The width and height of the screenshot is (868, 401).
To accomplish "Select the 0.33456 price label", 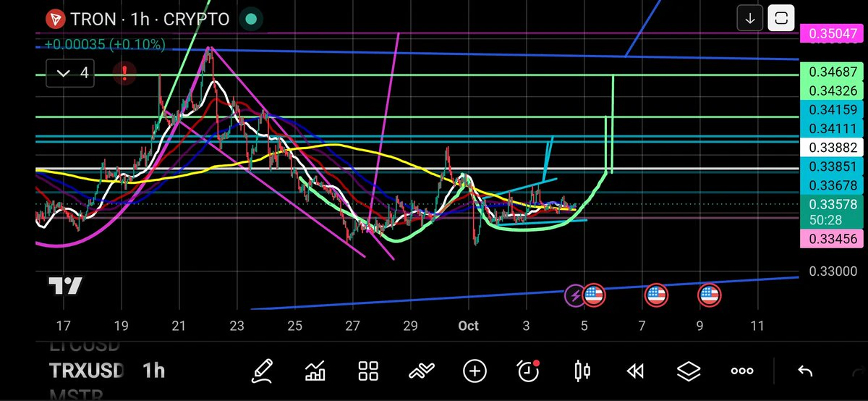I will pos(830,239).
